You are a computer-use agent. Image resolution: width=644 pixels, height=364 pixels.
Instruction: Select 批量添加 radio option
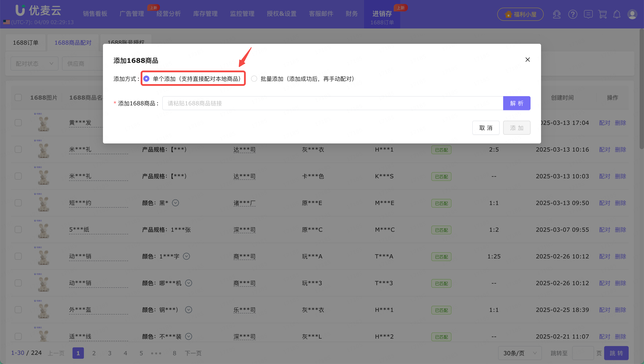tap(254, 79)
